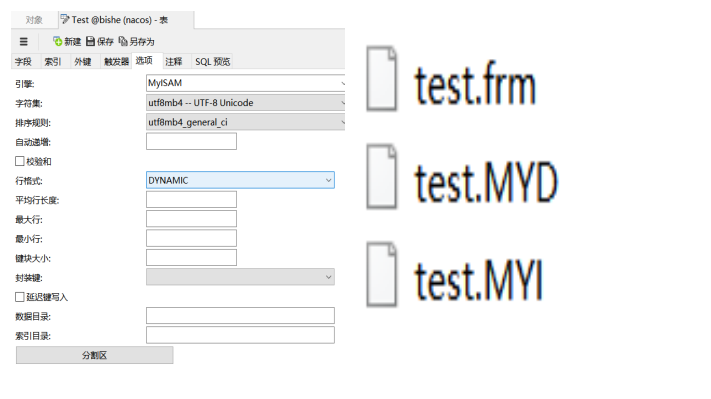Select the test.MYI file icon
The image size is (711, 399).
tap(381, 274)
